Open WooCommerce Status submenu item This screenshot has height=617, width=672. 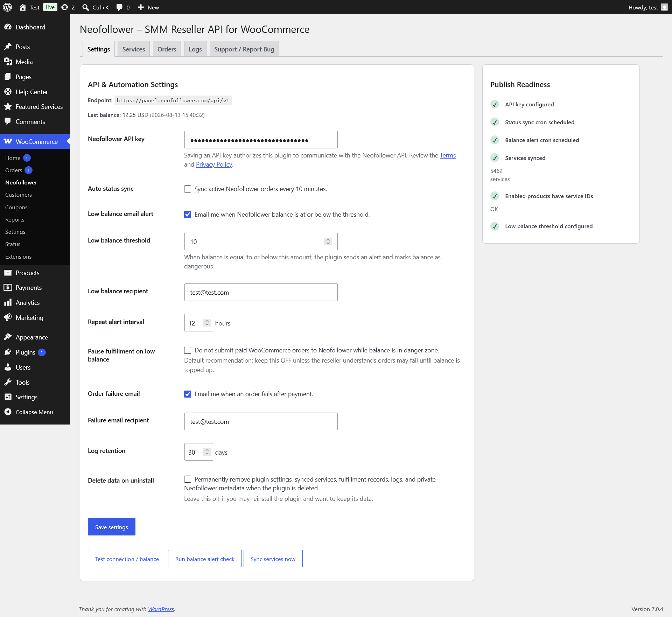(13, 244)
